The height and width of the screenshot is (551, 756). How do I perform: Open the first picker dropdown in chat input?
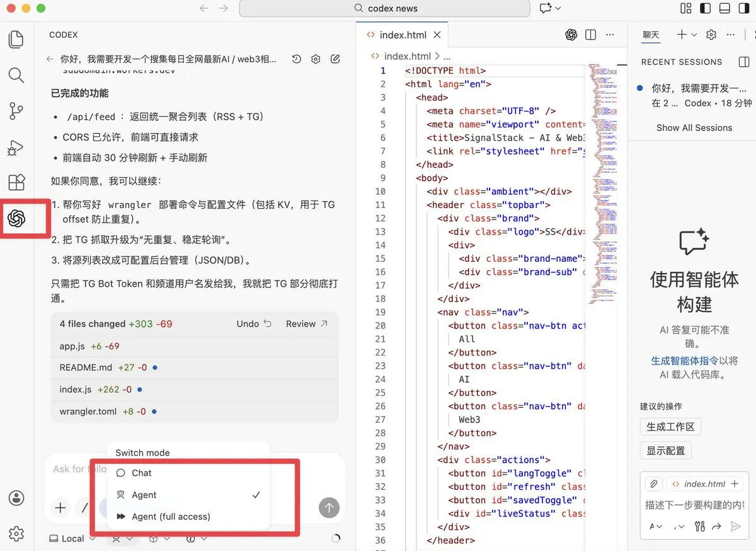655,526
